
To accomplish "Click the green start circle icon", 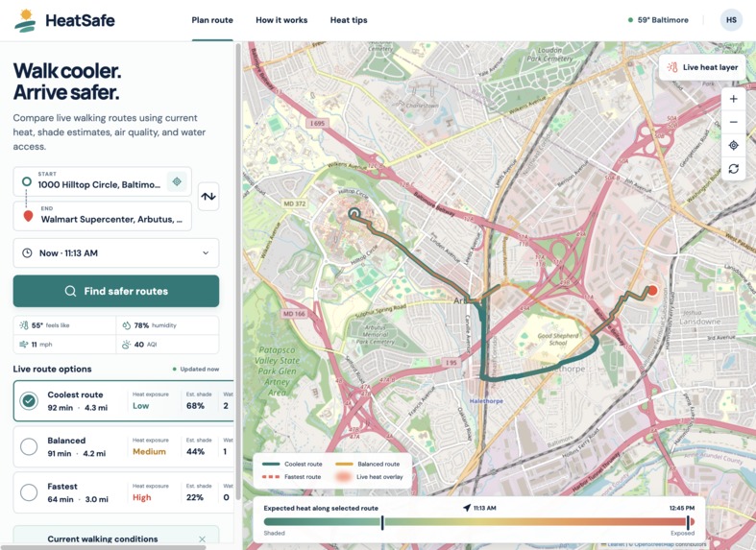I will [27, 181].
